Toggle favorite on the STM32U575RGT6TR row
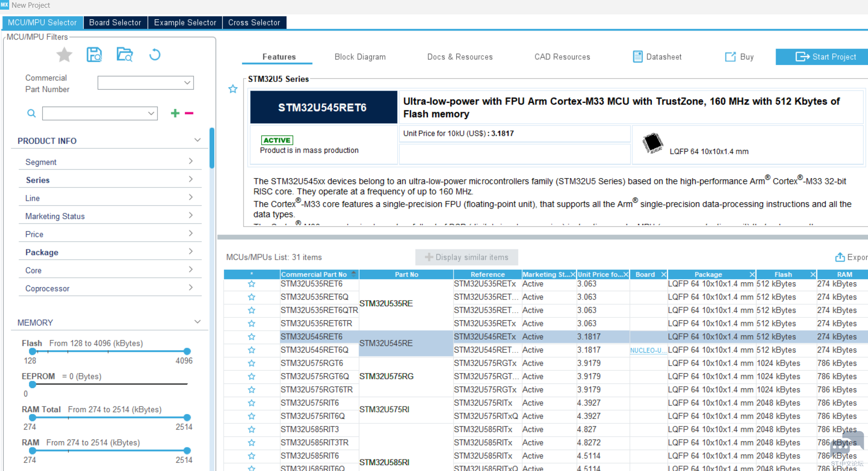 (x=251, y=390)
